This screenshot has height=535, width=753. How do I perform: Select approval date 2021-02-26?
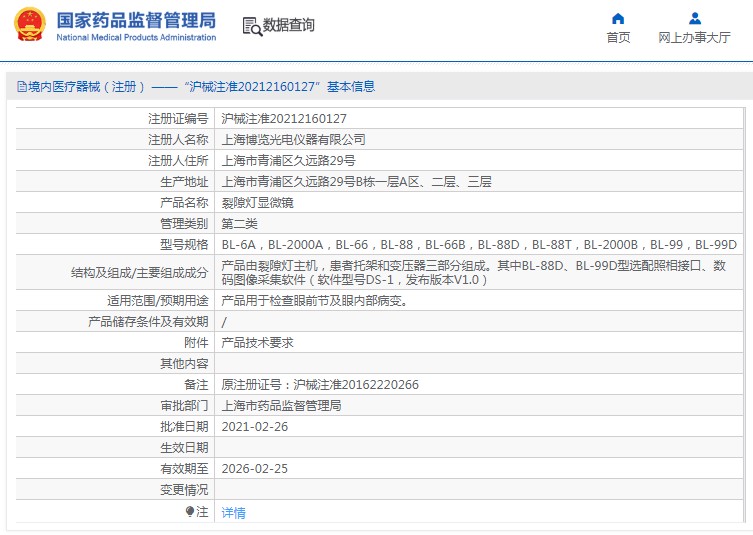pyautogui.click(x=255, y=427)
